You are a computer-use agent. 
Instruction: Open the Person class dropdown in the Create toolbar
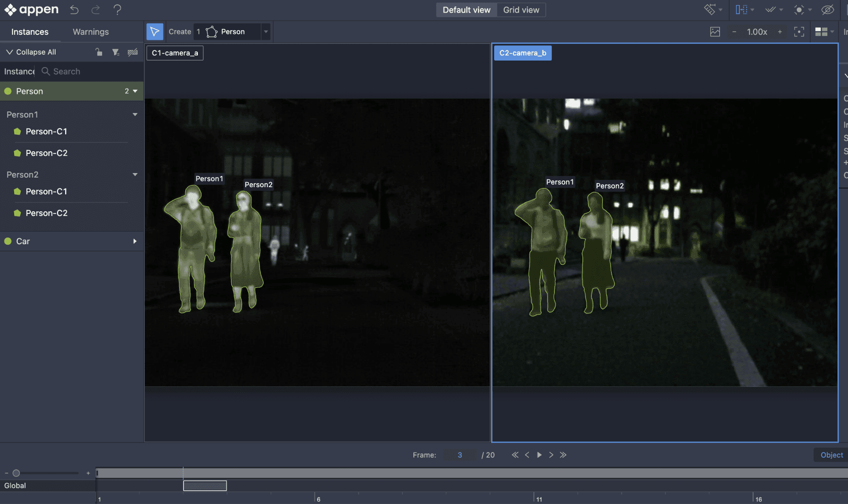[x=266, y=32]
